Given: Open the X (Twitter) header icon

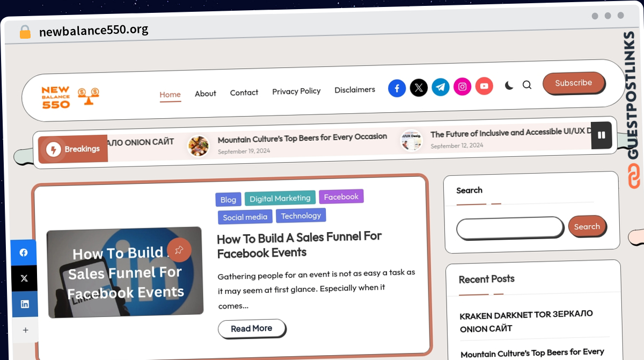Looking at the screenshot, I should [419, 88].
